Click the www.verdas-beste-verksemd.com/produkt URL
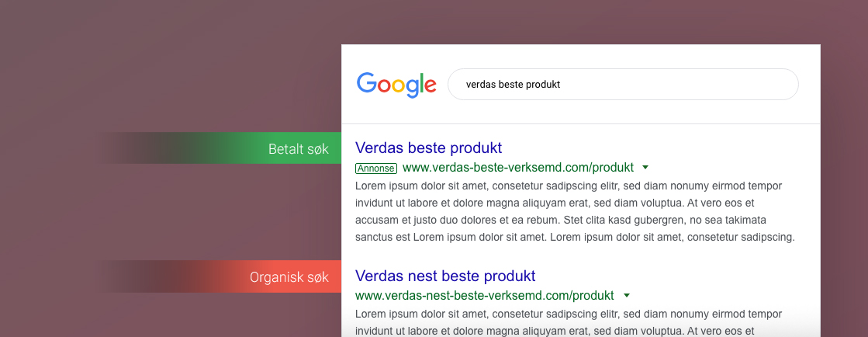Image resolution: width=868 pixels, height=337 pixels. click(518, 168)
